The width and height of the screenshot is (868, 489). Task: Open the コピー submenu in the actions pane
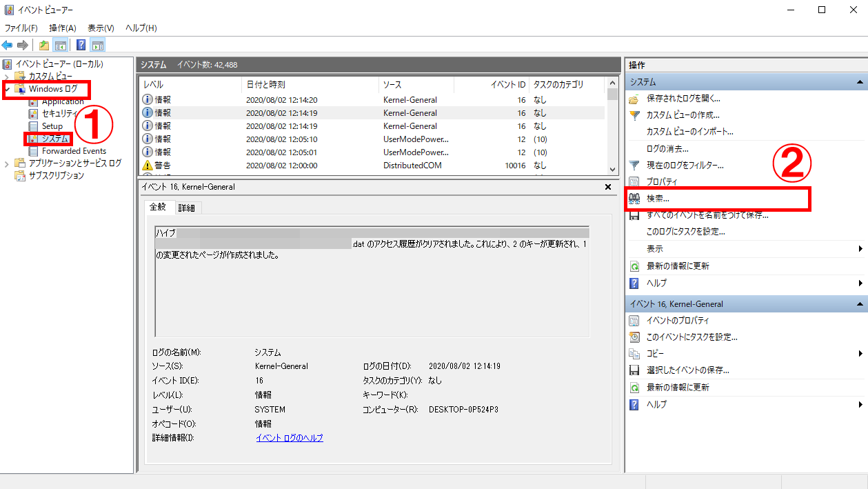tap(746, 354)
